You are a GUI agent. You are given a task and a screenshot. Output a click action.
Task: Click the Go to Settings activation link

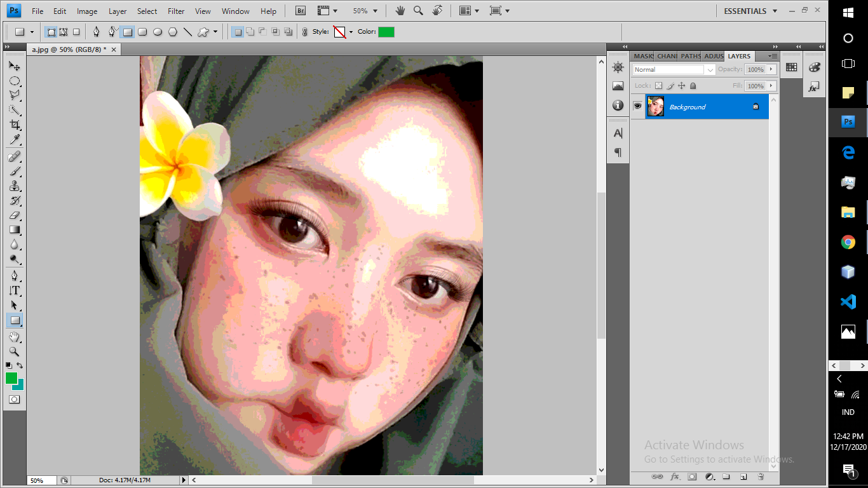720,459
